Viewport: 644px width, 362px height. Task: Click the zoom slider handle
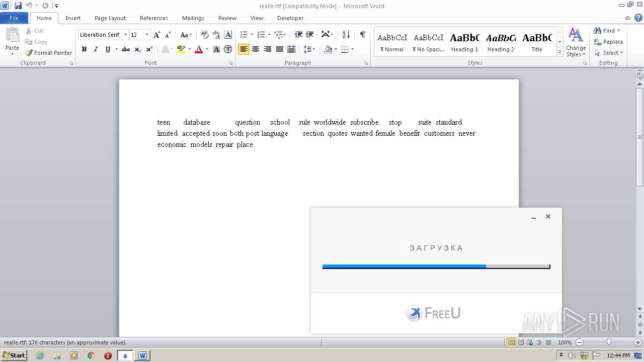[x=609, y=342]
